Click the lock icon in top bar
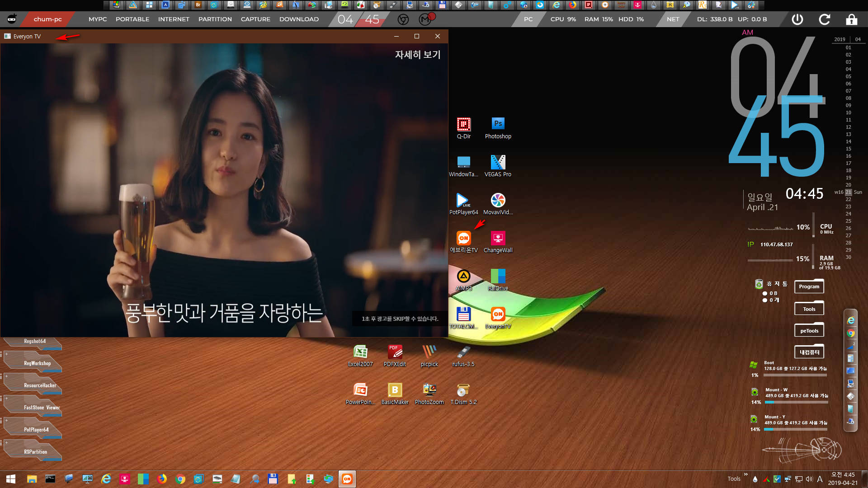This screenshot has width=868, height=488. tap(851, 19)
